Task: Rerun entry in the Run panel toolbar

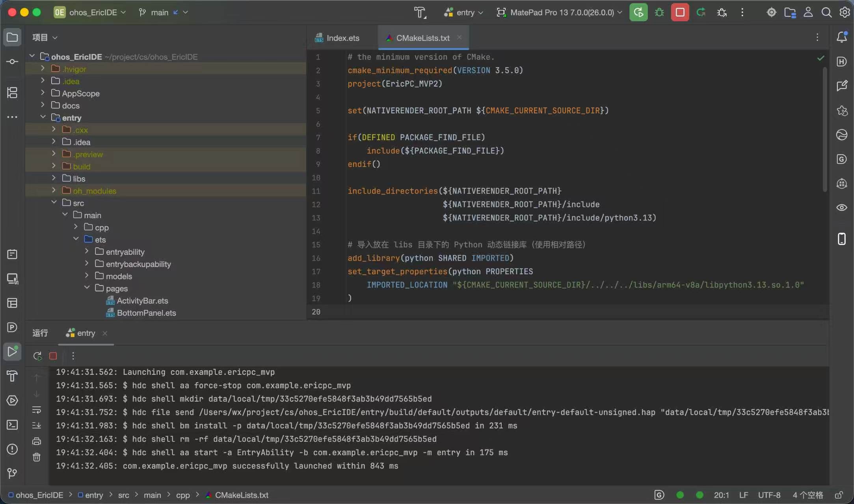Action: click(x=37, y=356)
